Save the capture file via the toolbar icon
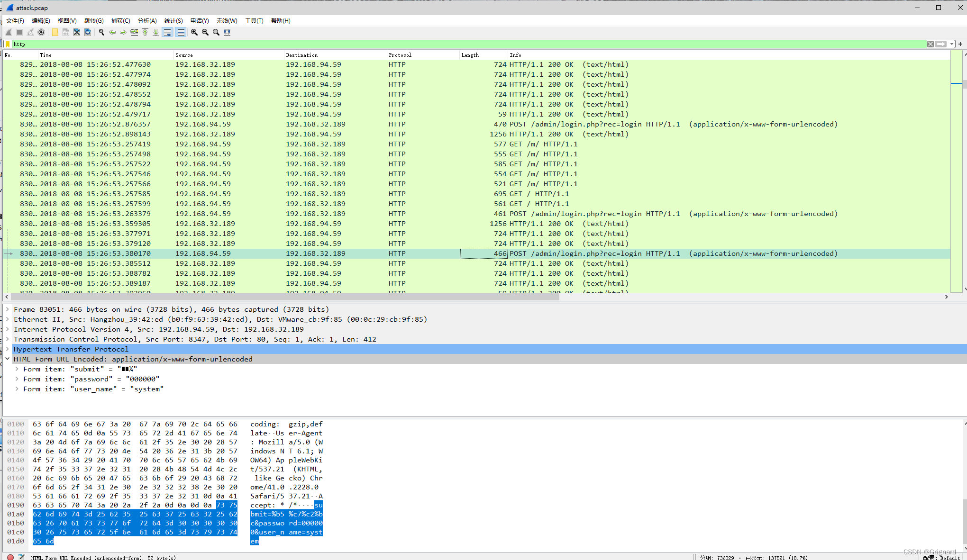 (x=66, y=32)
